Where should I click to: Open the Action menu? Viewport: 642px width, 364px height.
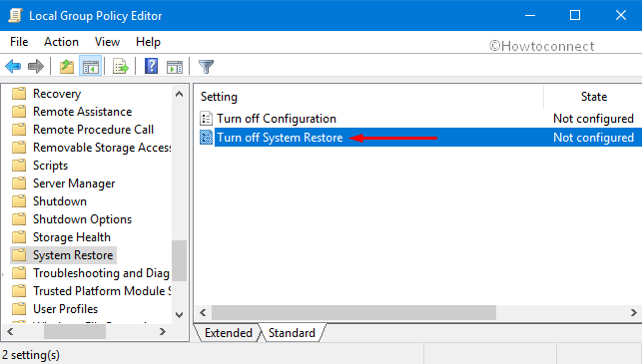[x=61, y=42]
